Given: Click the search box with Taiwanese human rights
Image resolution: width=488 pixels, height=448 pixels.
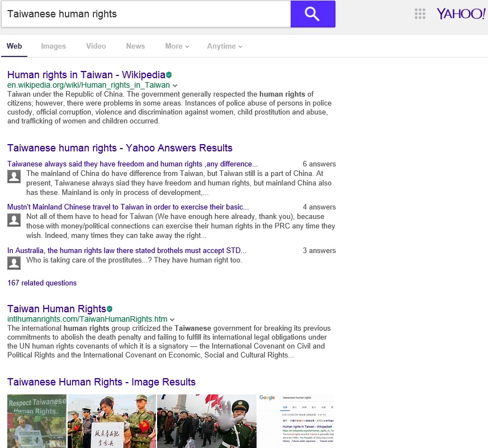Looking at the screenshot, I should [145, 14].
